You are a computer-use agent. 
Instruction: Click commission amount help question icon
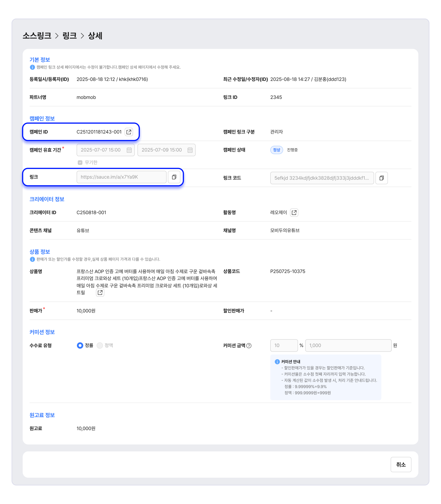pyautogui.click(x=249, y=346)
